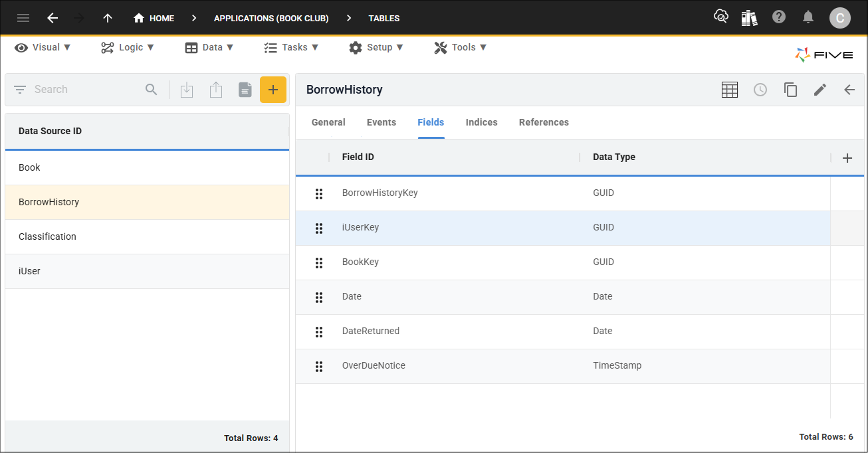
Task: Click the Data Type column header
Action: pyautogui.click(x=614, y=157)
